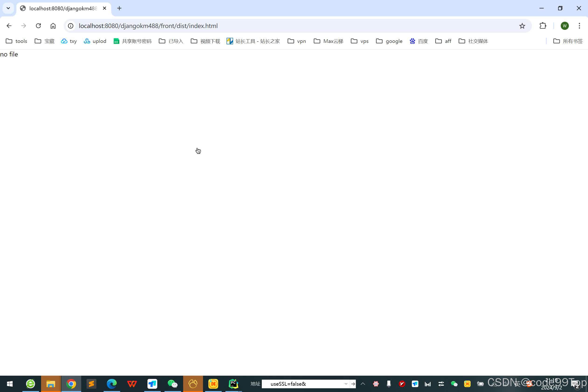
Task: Click the home icon in Chrome toolbar
Action: click(53, 26)
